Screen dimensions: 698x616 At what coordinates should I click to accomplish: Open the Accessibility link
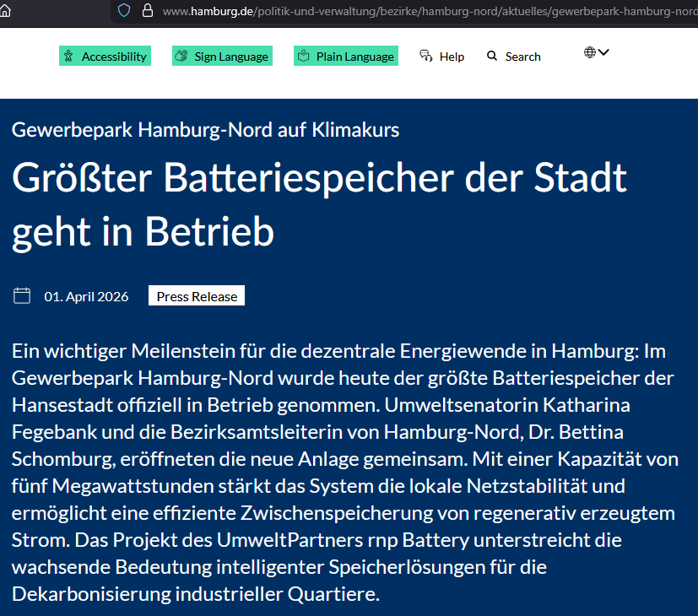[x=105, y=56]
